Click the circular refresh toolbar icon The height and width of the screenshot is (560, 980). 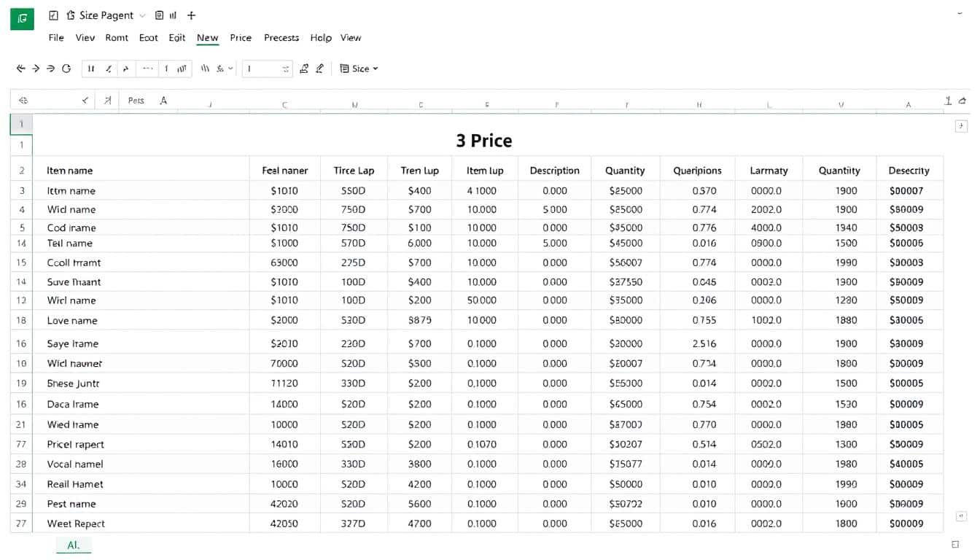click(x=66, y=69)
